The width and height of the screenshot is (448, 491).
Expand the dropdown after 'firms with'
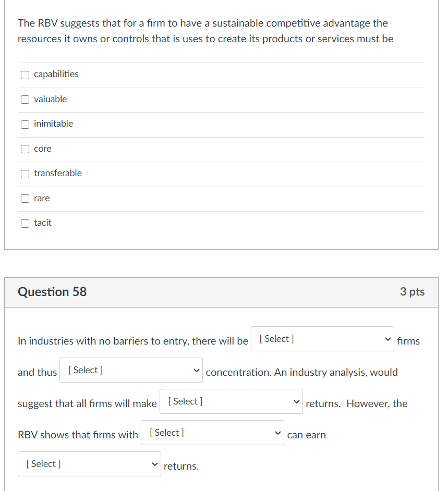212,433
